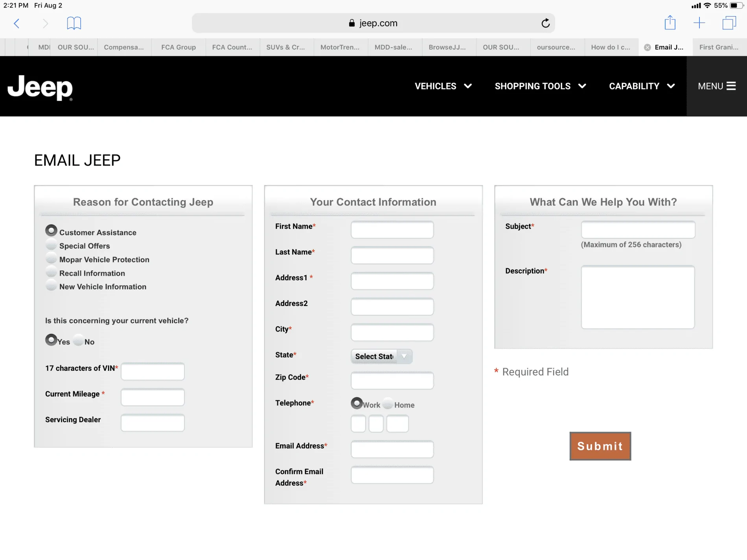Focus the Subject field
Image resolution: width=747 pixels, height=560 pixels.
(638, 230)
